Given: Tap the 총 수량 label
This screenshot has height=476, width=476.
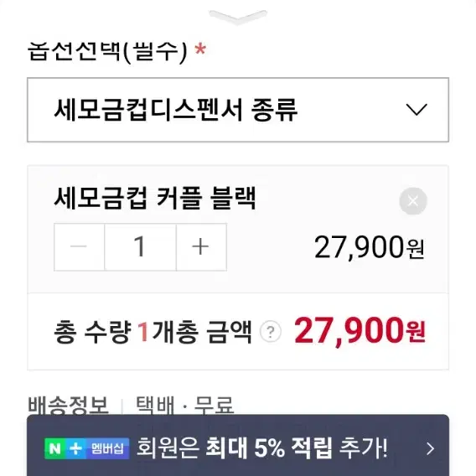Looking at the screenshot, I should (x=92, y=332).
